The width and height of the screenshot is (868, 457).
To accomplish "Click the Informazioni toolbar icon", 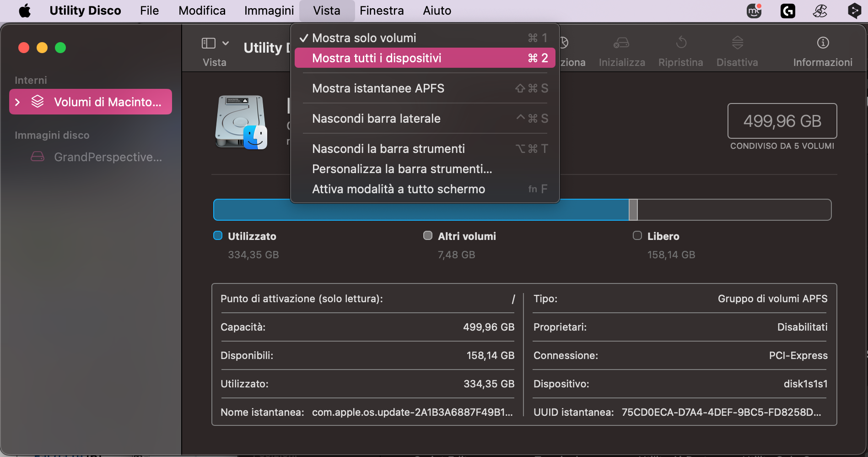I will [x=823, y=43].
